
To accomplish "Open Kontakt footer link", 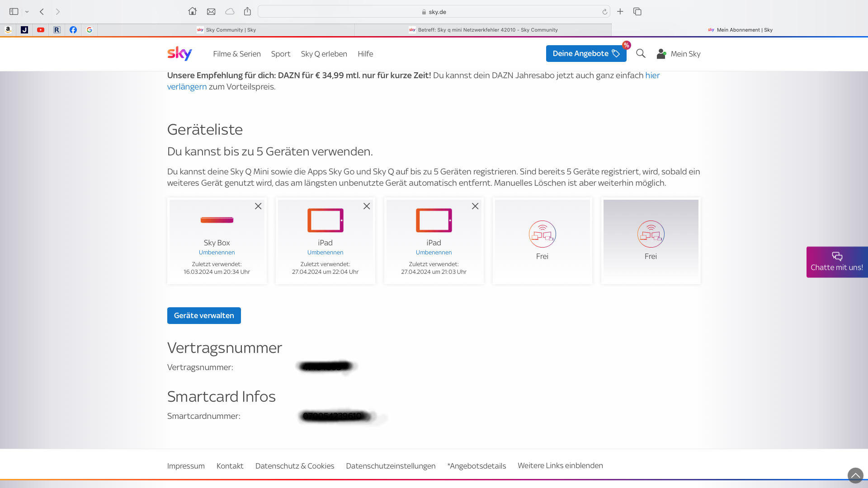I will point(230,466).
